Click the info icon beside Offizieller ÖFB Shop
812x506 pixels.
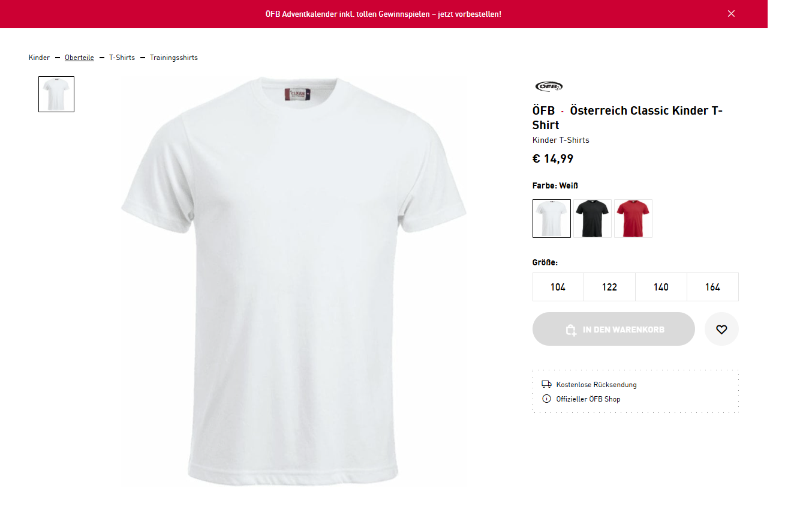546,399
